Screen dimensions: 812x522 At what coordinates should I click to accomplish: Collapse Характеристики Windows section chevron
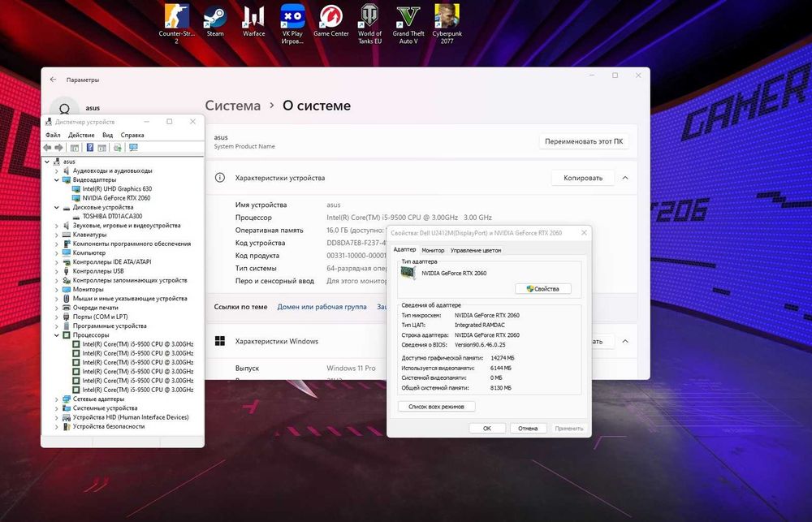click(625, 341)
